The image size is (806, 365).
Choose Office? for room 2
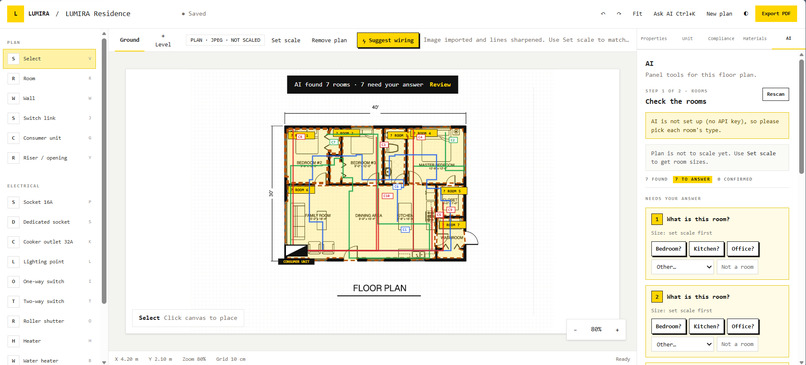click(743, 326)
